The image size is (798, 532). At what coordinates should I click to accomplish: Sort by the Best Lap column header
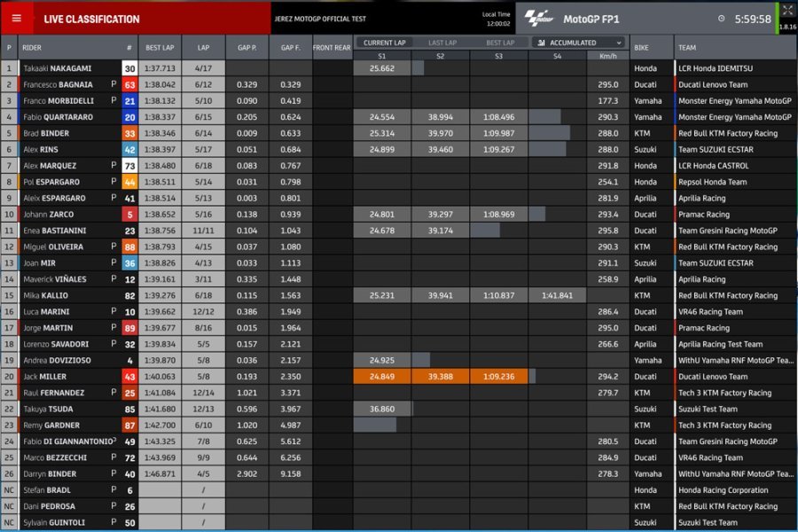click(160, 48)
